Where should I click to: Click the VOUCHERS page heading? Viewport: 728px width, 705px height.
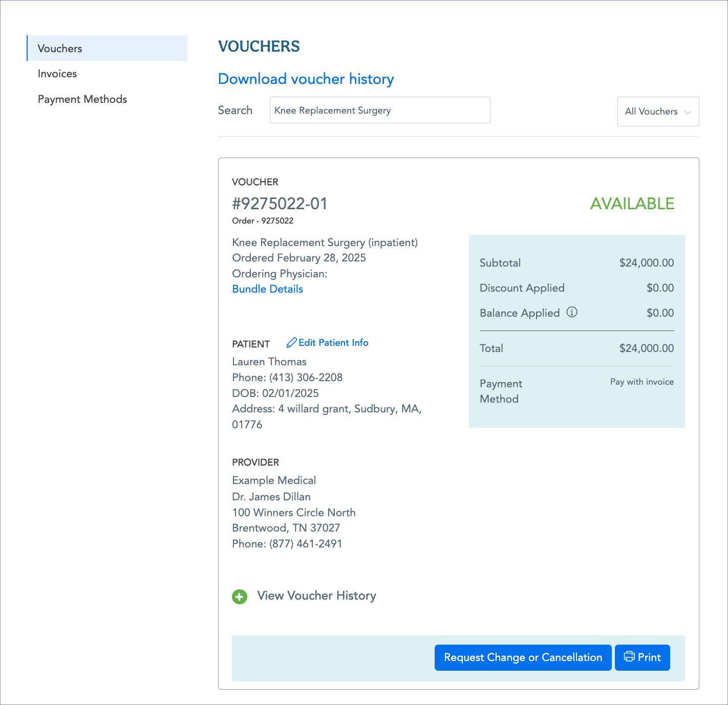259,47
